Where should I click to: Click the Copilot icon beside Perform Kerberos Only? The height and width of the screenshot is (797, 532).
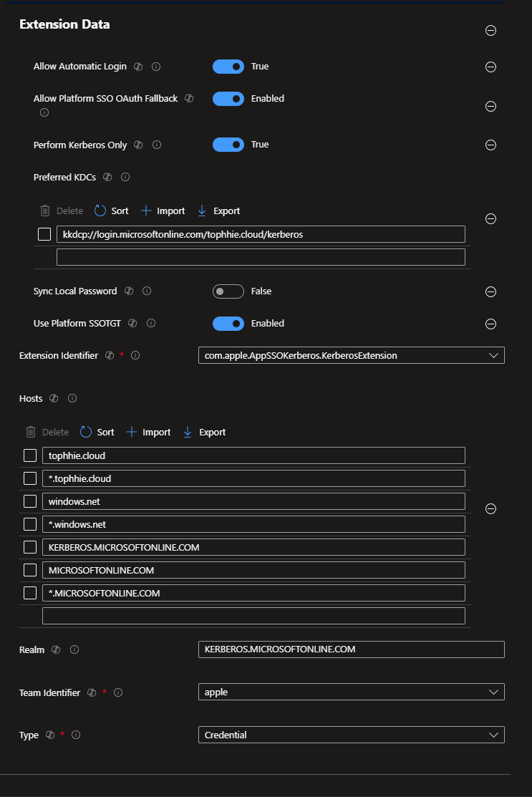point(138,145)
